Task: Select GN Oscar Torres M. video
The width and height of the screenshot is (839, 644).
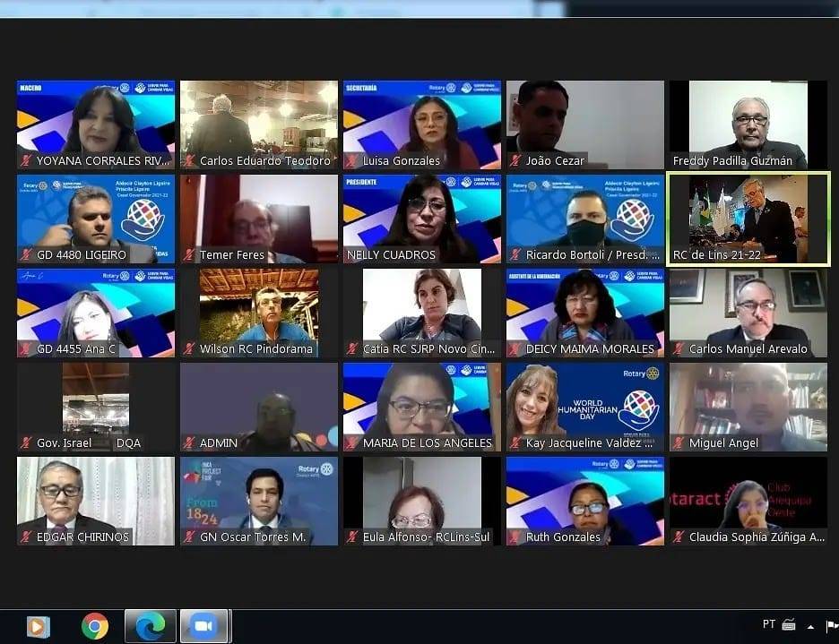Action: 258,500
